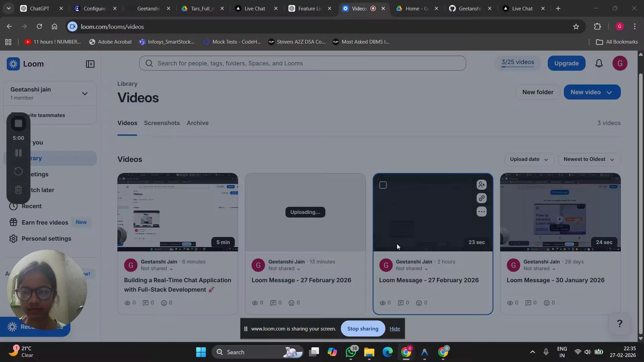The width and height of the screenshot is (644, 362).
Task: Click reactions icon under 30 January video
Action: (x=546, y=303)
